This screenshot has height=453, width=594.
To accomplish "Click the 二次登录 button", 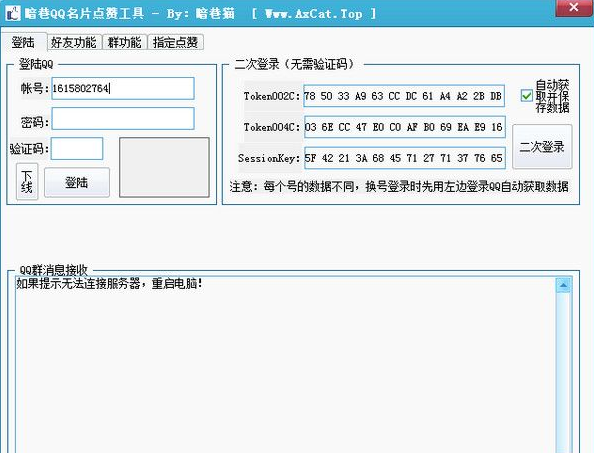I will 542,147.
